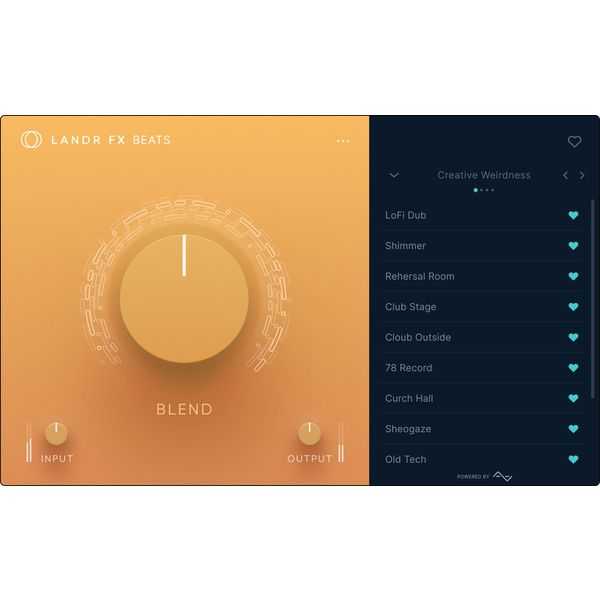This screenshot has width=600, height=600.
Task: Toggle favorite heart for Club Stage
Action: (x=573, y=307)
